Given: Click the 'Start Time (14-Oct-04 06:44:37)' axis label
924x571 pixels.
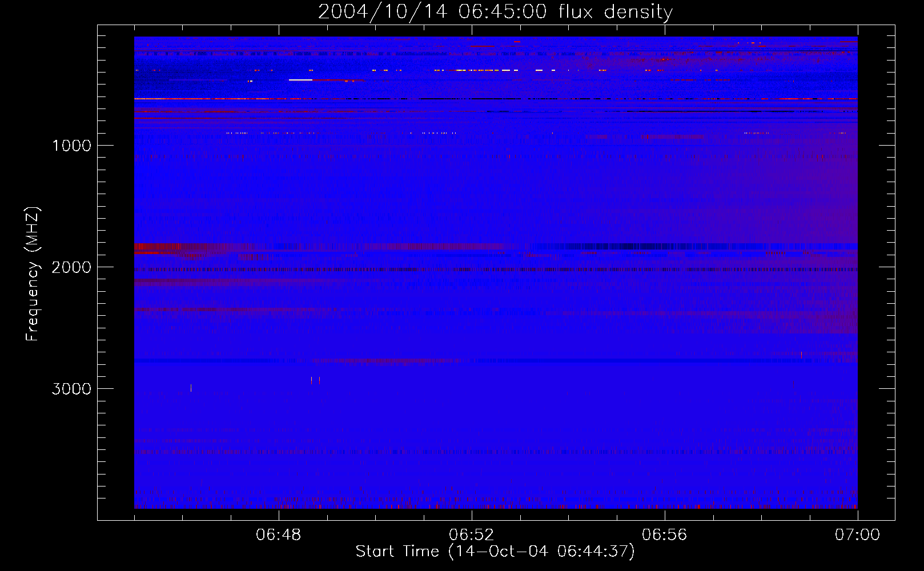Looking at the screenshot, I should coord(495,552).
